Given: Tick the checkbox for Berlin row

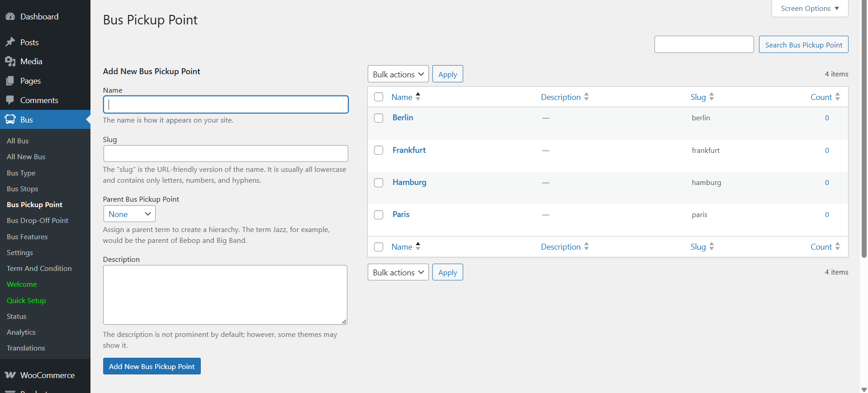Looking at the screenshot, I should 379,118.
